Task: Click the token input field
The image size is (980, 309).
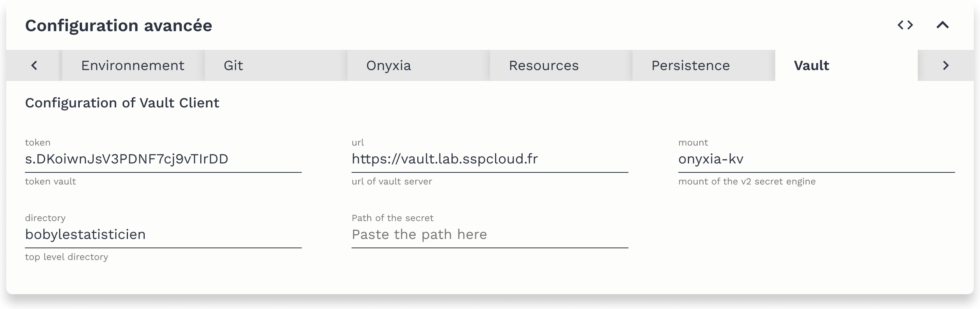Action: coord(163,159)
